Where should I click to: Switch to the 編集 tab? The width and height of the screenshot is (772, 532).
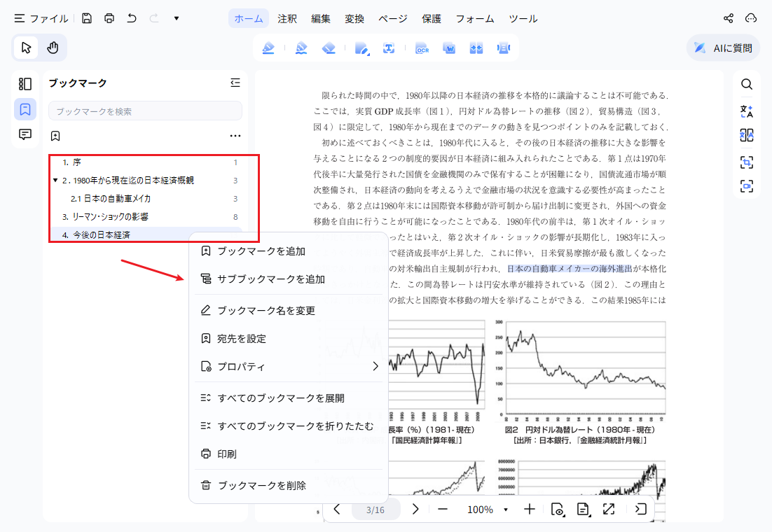pos(321,19)
